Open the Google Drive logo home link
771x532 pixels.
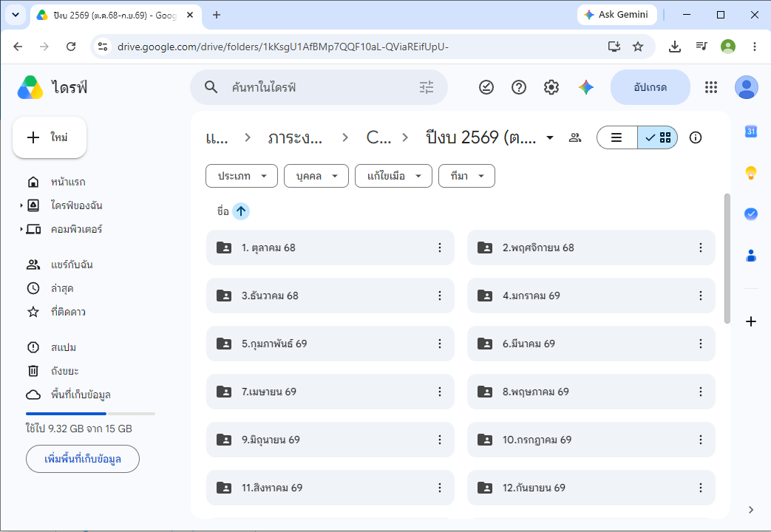pyautogui.click(x=52, y=87)
